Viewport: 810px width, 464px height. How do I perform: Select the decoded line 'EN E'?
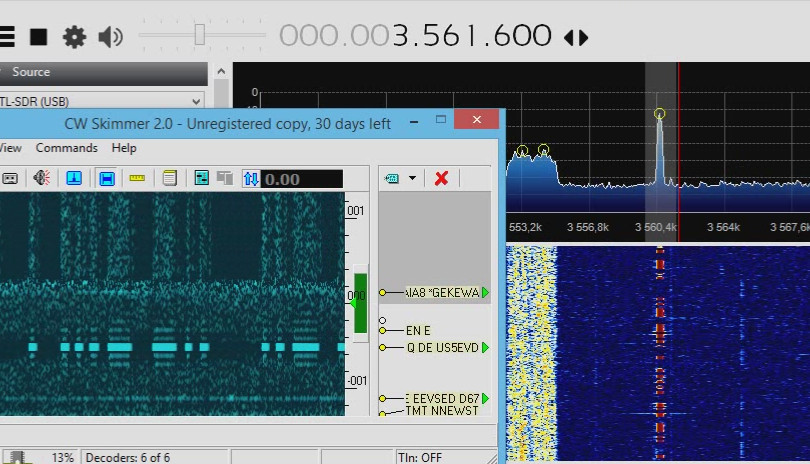(418, 331)
